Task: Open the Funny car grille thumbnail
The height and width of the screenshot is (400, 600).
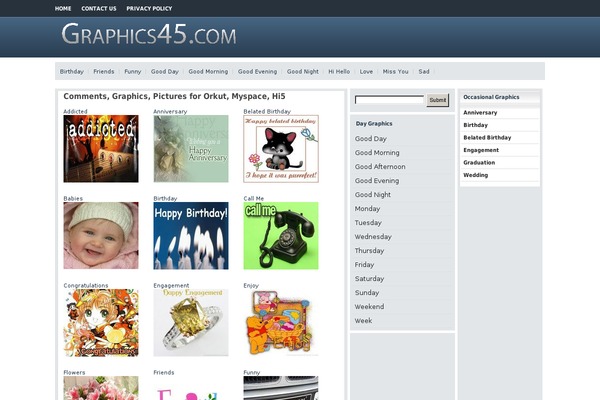Action: (x=281, y=388)
